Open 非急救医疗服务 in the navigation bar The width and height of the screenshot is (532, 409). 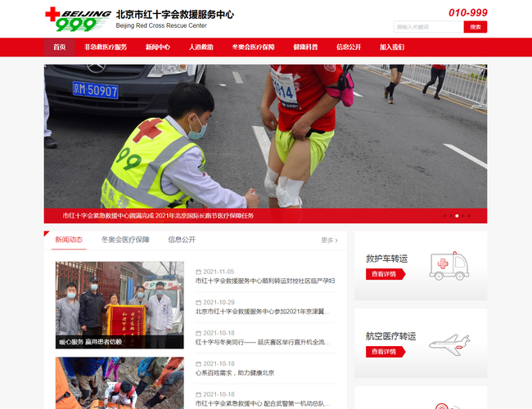[x=106, y=47]
